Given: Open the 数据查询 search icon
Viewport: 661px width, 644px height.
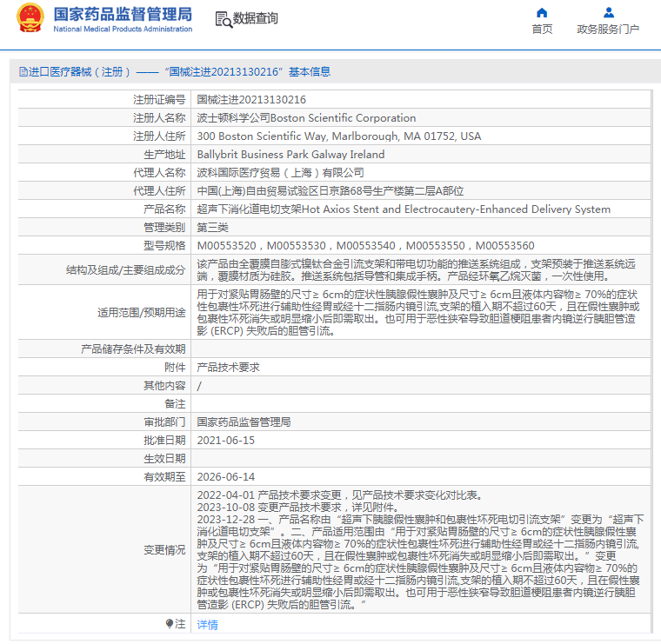Looking at the screenshot, I should [224, 19].
